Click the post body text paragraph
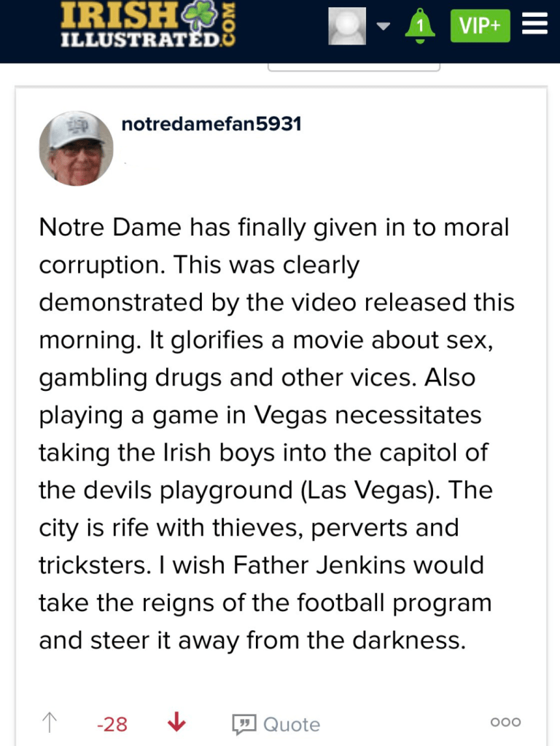560x746 pixels. [x=277, y=435]
